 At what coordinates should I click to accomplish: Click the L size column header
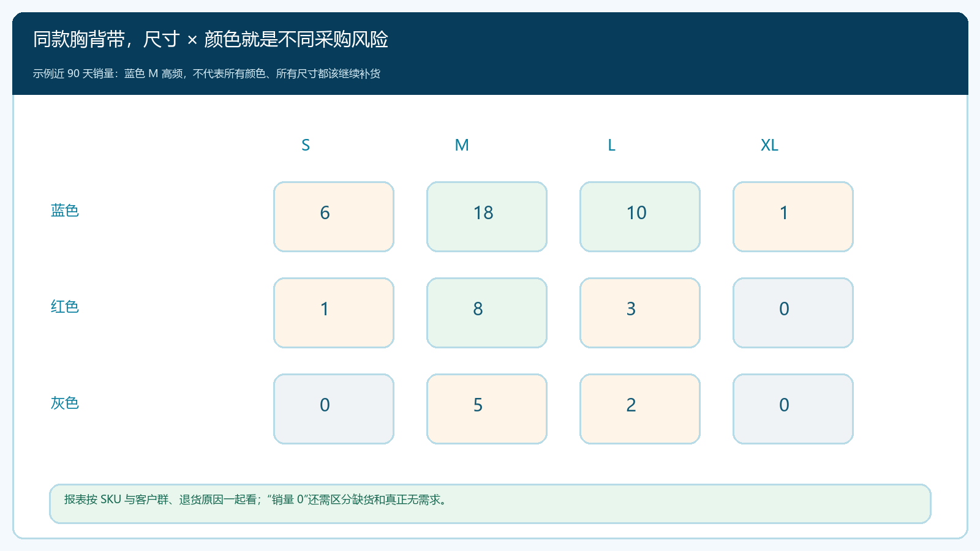(611, 145)
